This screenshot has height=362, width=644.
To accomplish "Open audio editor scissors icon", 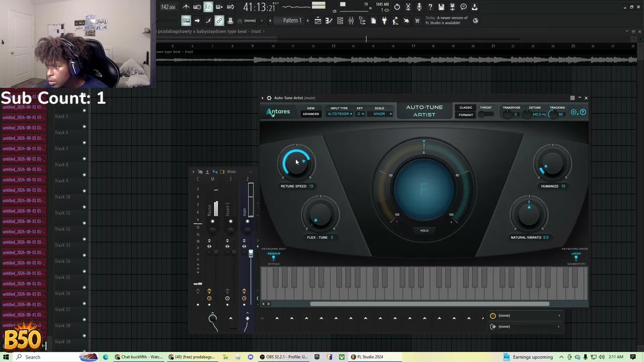I will tap(408, 7).
